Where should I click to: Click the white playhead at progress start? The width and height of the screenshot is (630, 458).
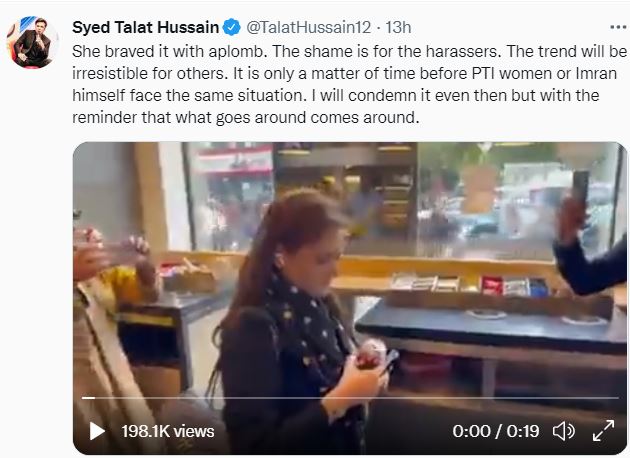88,398
